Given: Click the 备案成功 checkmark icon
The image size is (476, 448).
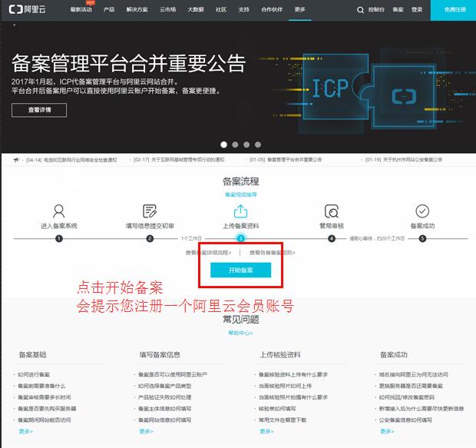Looking at the screenshot, I should click(x=422, y=211).
